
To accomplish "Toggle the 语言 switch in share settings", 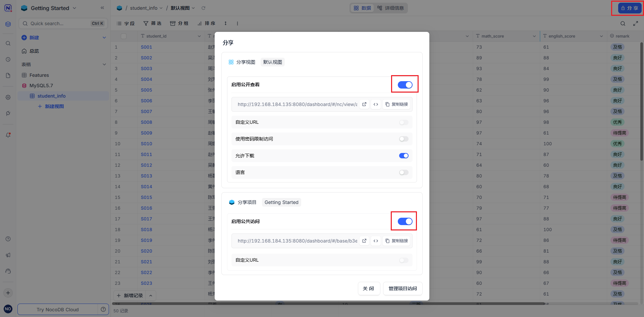I will (x=404, y=172).
